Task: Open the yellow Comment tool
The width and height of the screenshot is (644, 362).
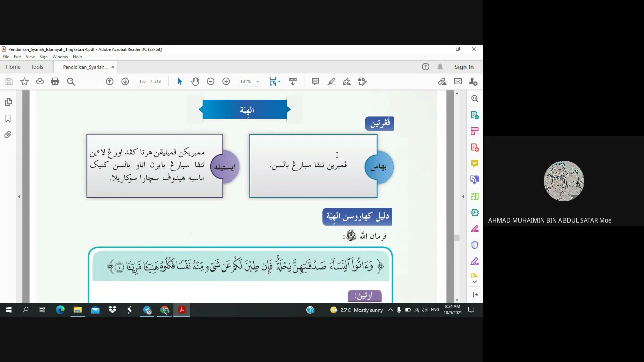Action: pyautogui.click(x=475, y=164)
